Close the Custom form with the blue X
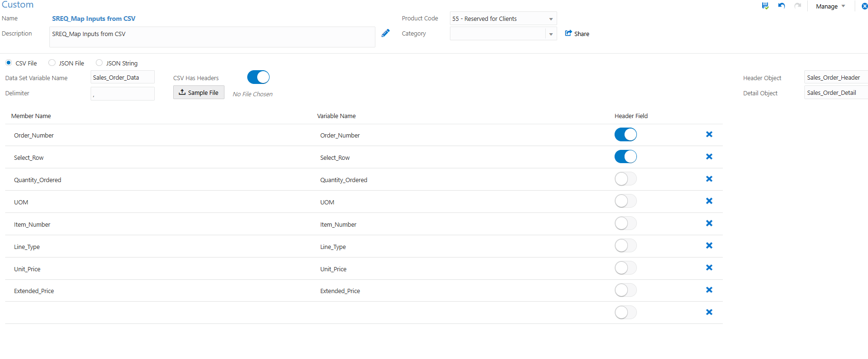Image resolution: width=868 pixels, height=359 pixels. [865, 6]
